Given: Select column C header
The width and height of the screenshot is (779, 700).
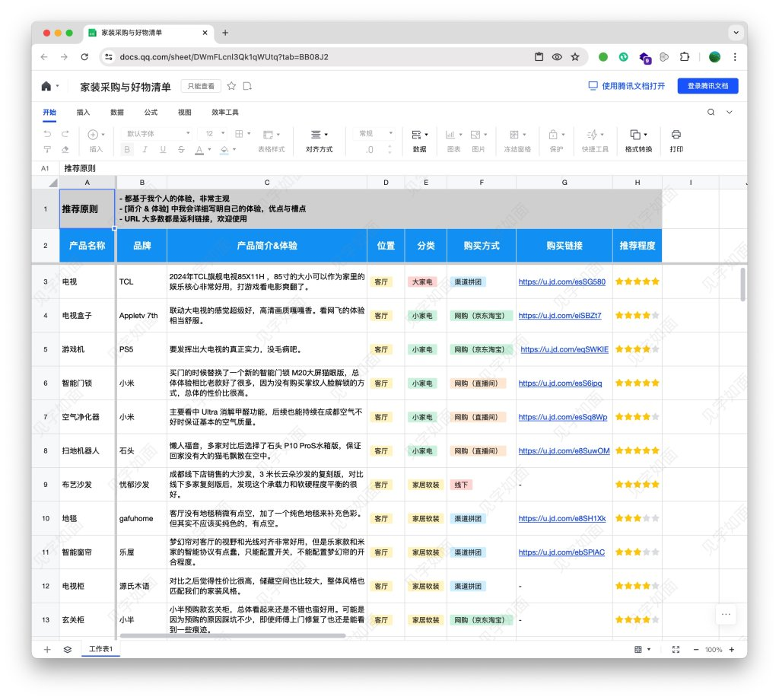Looking at the screenshot, I should pyautogui.click(x=267, y=183).
